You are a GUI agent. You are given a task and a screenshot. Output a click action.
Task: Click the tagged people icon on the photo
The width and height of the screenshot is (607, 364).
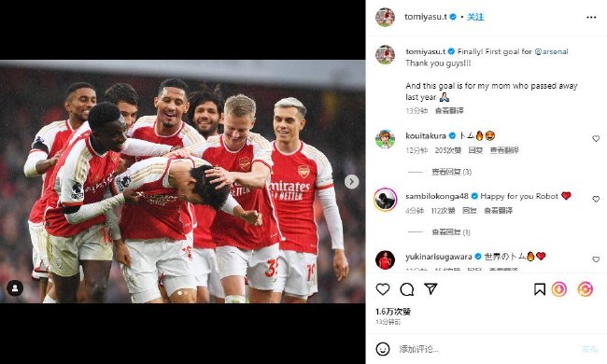point(15,288)
